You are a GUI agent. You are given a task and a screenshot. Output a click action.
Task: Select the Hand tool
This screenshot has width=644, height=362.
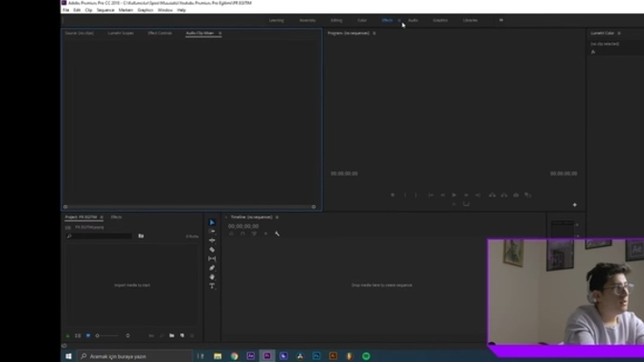pos(212,277)
